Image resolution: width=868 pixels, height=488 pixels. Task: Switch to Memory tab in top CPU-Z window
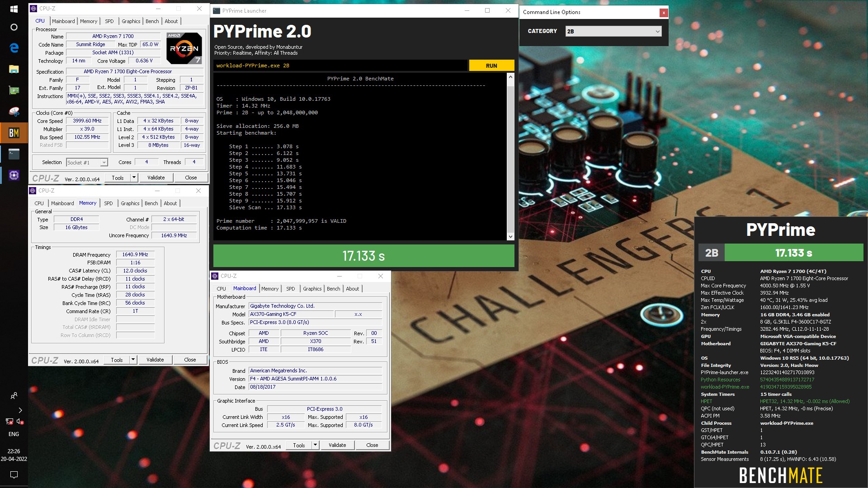tap(89, 21)
